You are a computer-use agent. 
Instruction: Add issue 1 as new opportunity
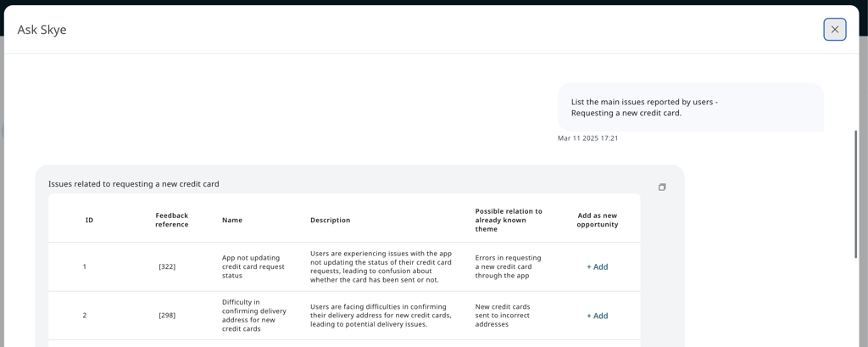tap(597, 266)
